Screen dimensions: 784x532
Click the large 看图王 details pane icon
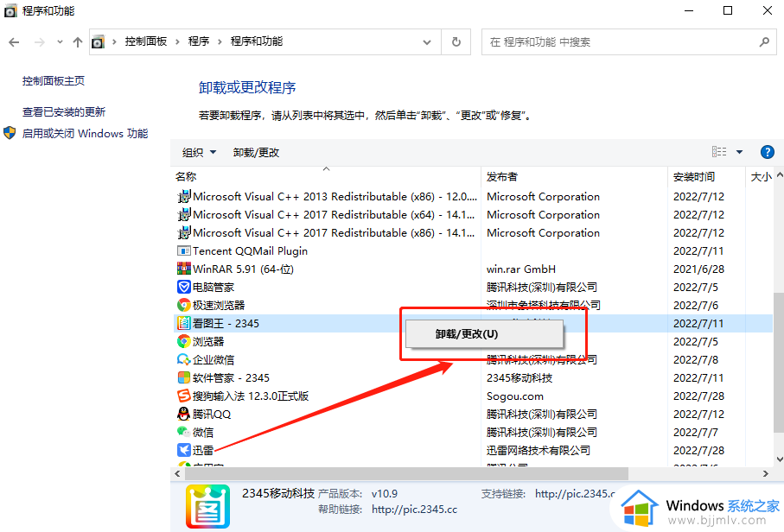[208, 506]
